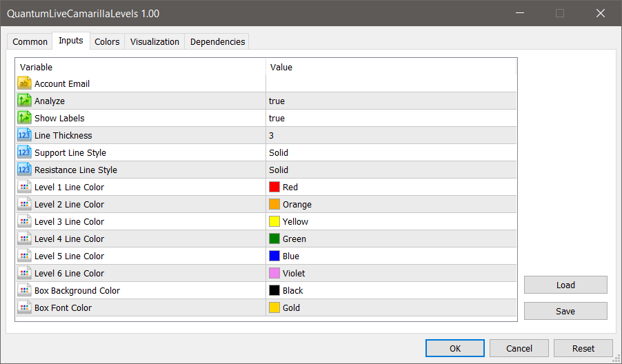Click the integer icon for Line Thickness
This screenshot has height=364, width=622.
(x=24, y=135)
